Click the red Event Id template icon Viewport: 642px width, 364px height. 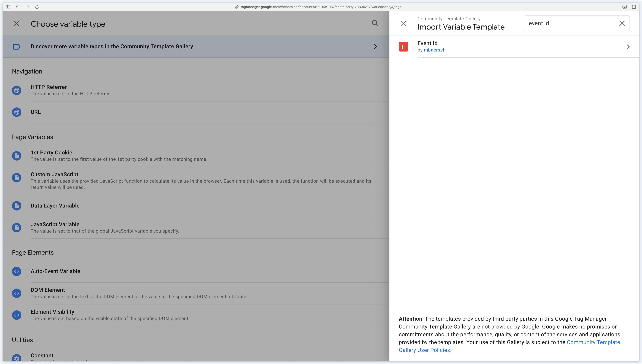click(x=403, y=47)
